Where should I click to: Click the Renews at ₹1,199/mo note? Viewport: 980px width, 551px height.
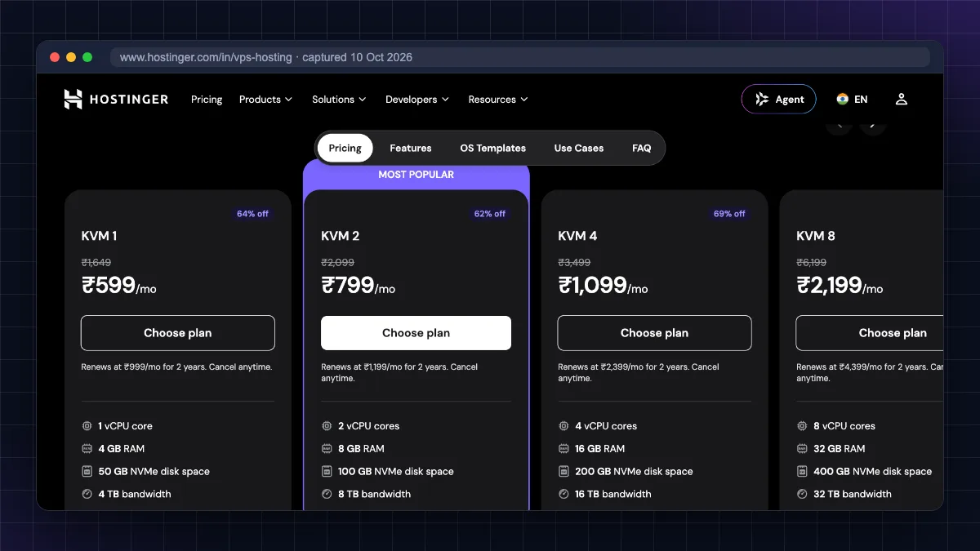click(x=399, y=373)
